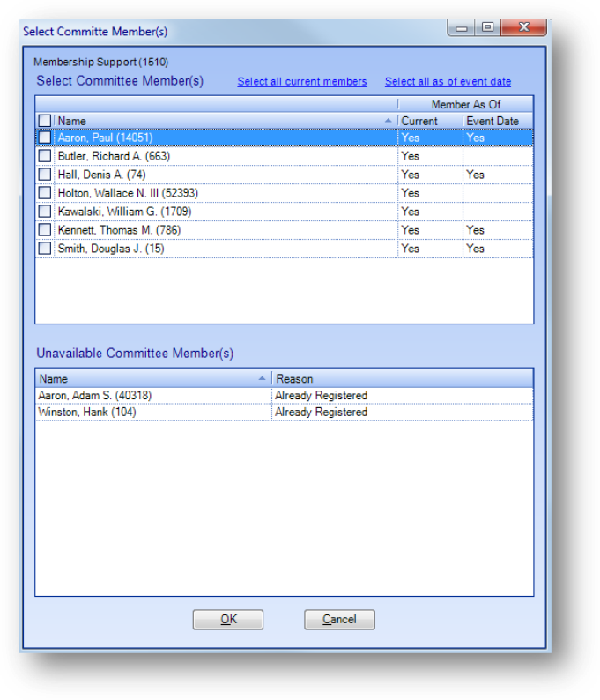Click 'Select all current members' link
Screen dimensions: 600x700
pos(302,82)
